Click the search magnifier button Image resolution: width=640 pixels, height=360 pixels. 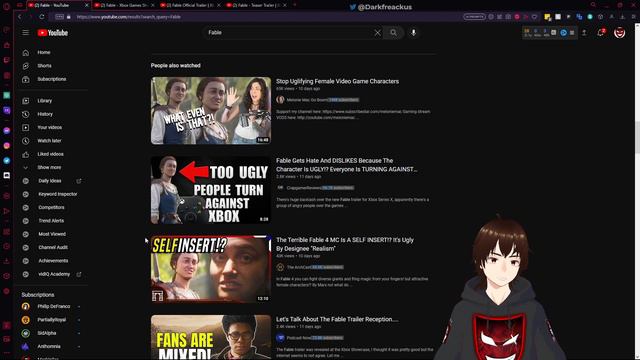pos(393,33)
